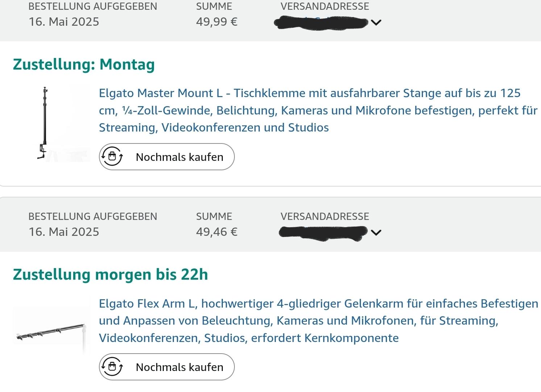Viewport: 541px width, 392px height.
Task: Click the "Zustellung: Montag" delivery status
Action: click(x=84, y=64)
